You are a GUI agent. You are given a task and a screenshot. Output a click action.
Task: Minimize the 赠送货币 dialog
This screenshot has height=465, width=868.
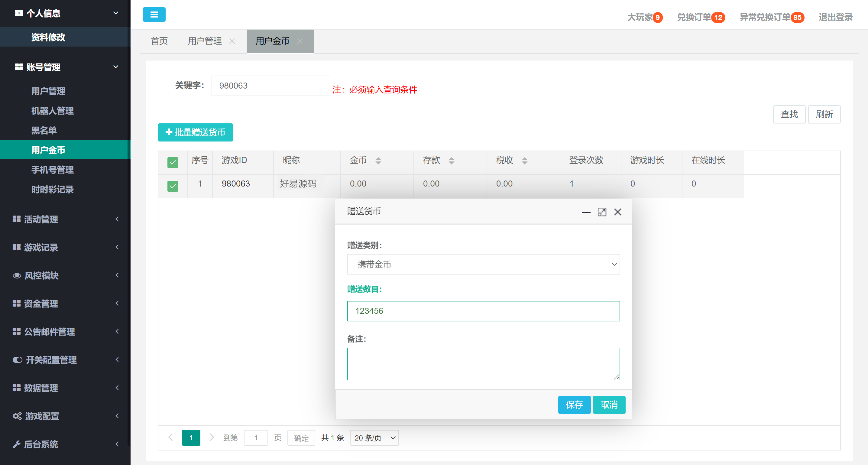(x=586, y=213)
